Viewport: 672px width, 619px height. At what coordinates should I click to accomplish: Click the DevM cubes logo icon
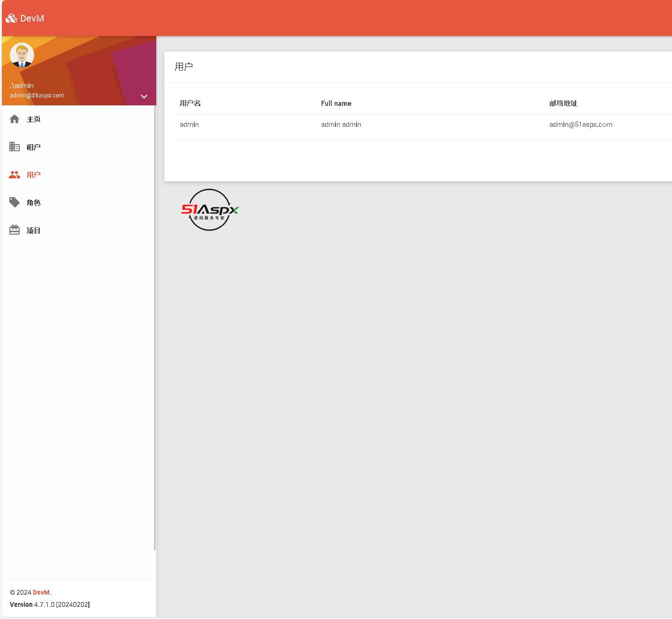click(11, 19)
